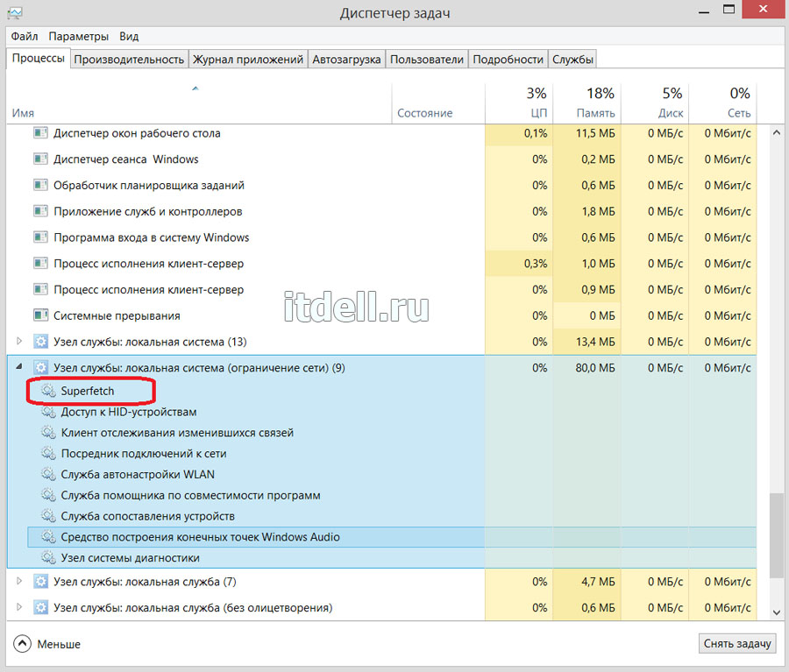This screenshot has height=672, width=789.
Task: Click icon of Обработчик планировщика заданий
Action: [x=40, y=185]
